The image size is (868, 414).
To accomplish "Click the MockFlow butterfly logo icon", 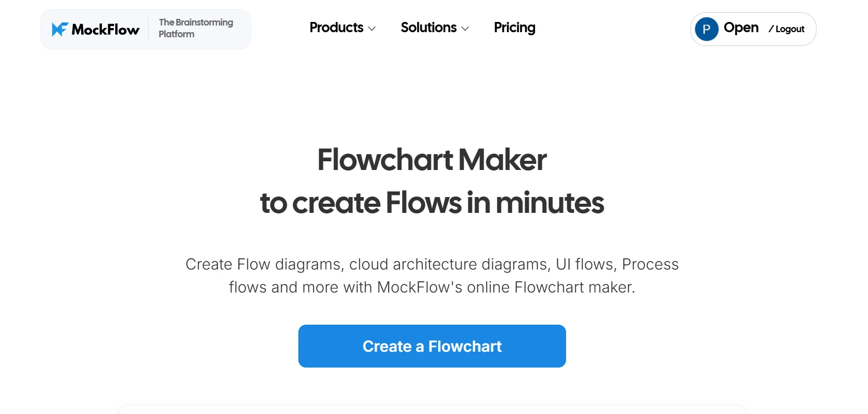I will pos(60,29).
